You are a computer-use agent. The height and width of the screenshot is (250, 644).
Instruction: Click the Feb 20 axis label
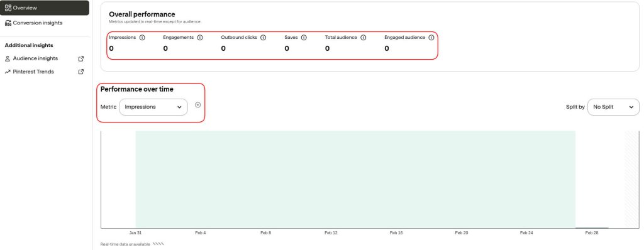point(462,233)
